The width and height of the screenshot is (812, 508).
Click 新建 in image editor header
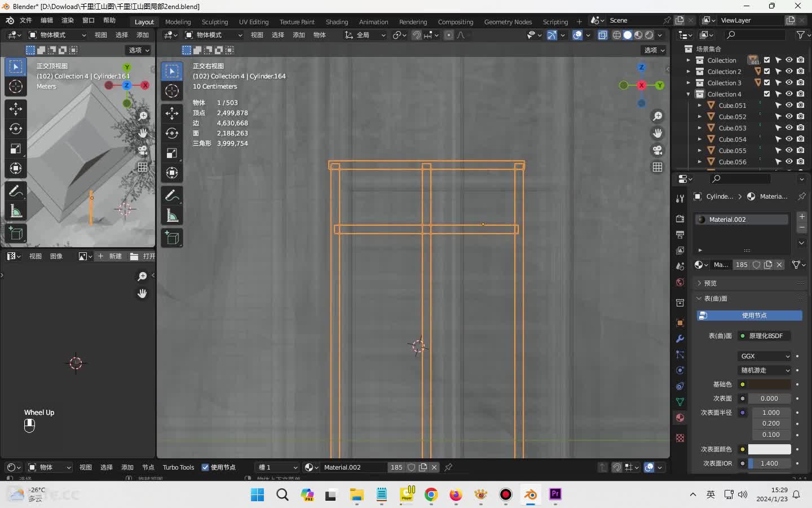[110, 256]
